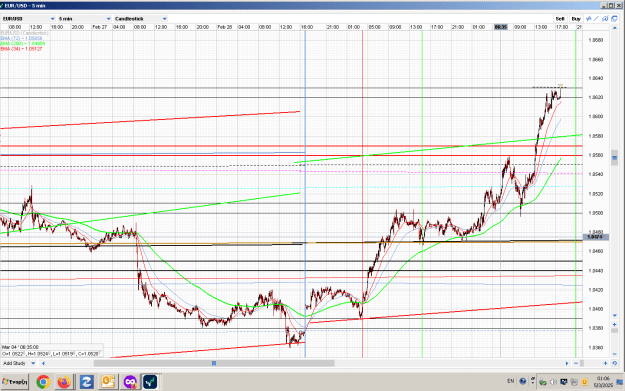Image resolution: width=625 pixels, height=391 pixels.
Task: Click the EMA (72) legend label
Action: (x=22, y=38)
